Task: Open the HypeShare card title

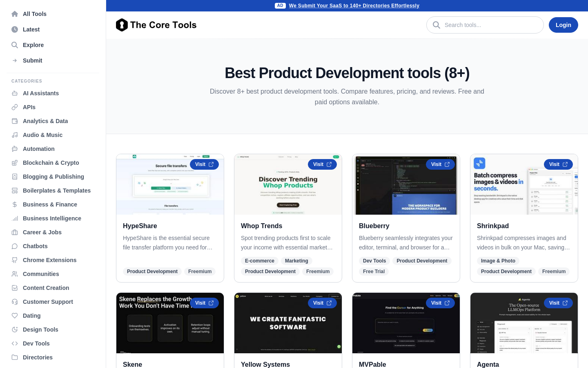Action: coord(140,226)
